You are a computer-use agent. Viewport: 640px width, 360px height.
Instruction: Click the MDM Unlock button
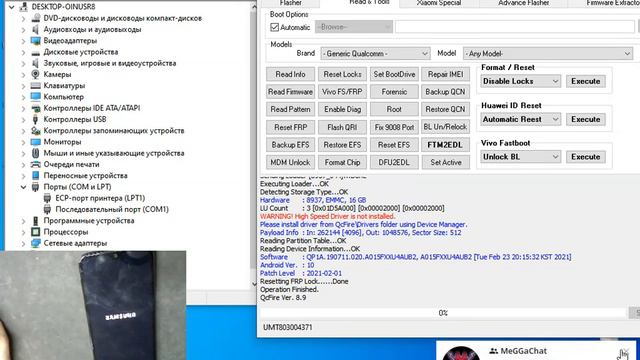[290, 162]
